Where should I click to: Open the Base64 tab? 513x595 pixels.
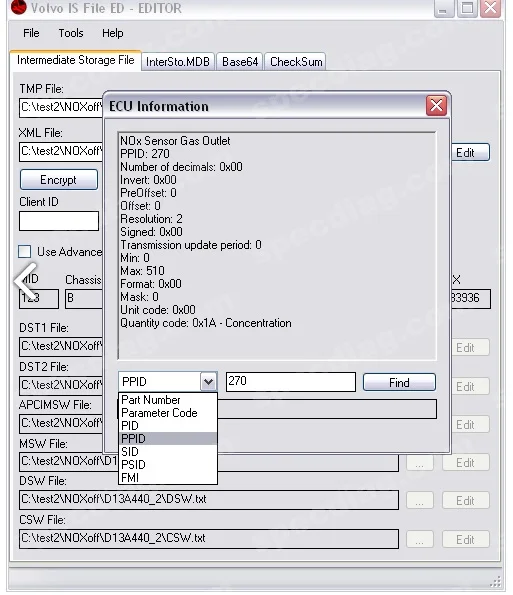click(x=240, y=61)
